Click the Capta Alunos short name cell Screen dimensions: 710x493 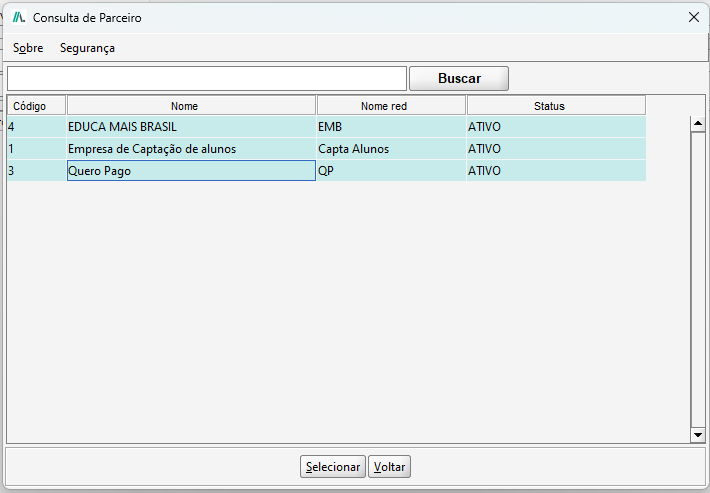(x=391, y=149)
